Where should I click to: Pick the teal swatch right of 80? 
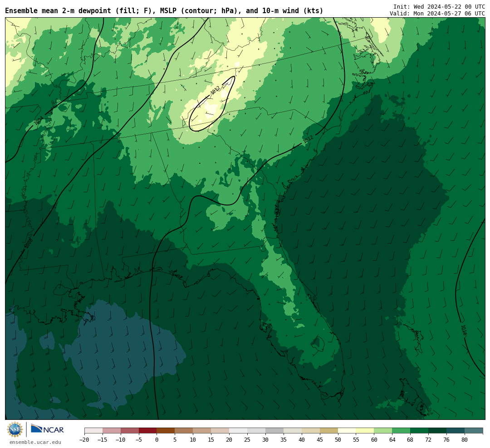[474, 431]
